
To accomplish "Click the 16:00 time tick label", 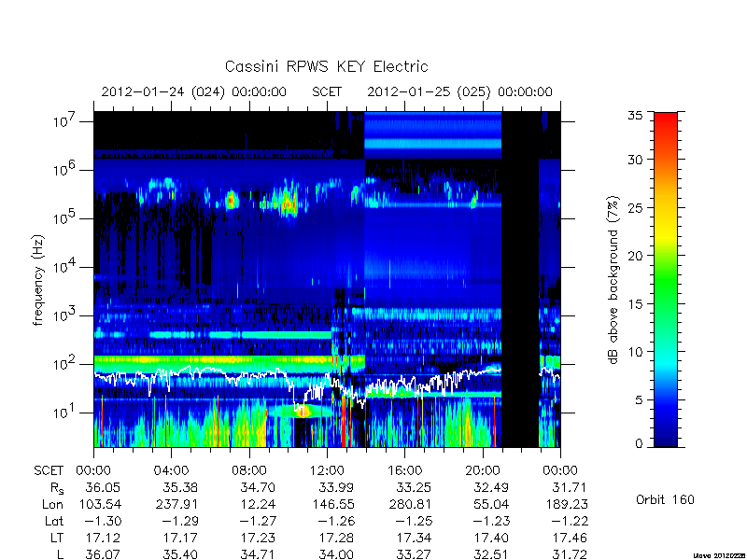I will (404, 471).
